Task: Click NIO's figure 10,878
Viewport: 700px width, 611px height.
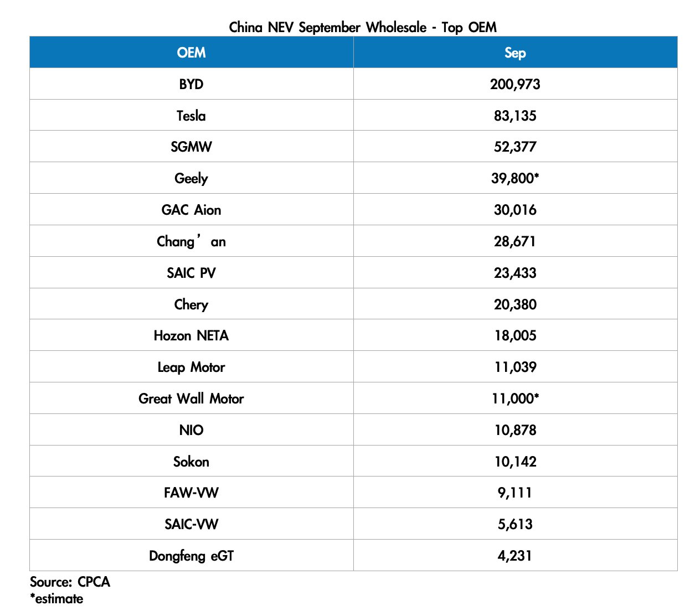Action: coord(515,430)
